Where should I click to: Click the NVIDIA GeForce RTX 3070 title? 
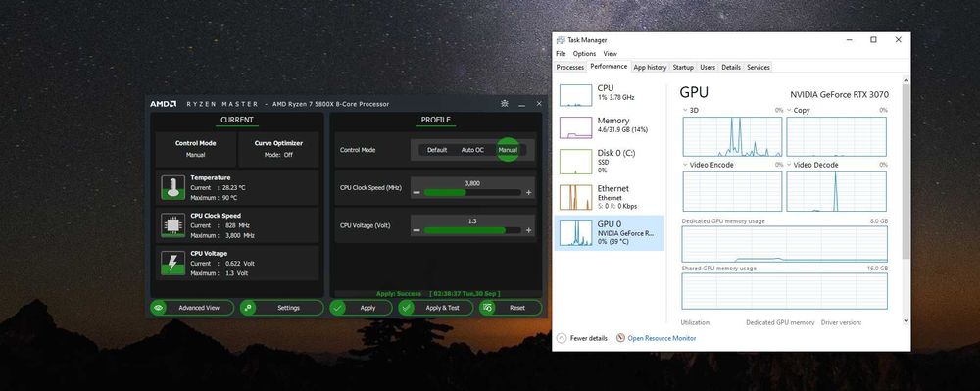coord(840,95)
